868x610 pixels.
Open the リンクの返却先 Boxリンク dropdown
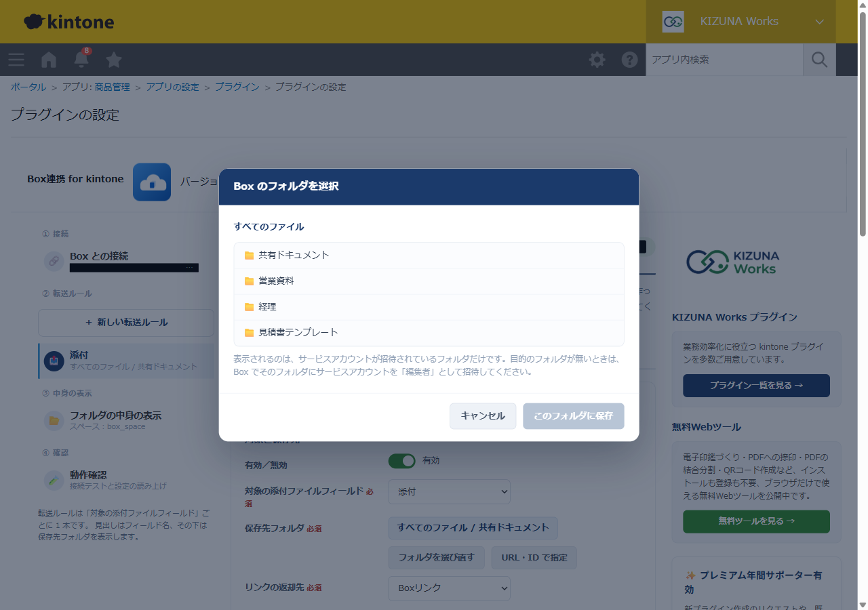[449, 588]
